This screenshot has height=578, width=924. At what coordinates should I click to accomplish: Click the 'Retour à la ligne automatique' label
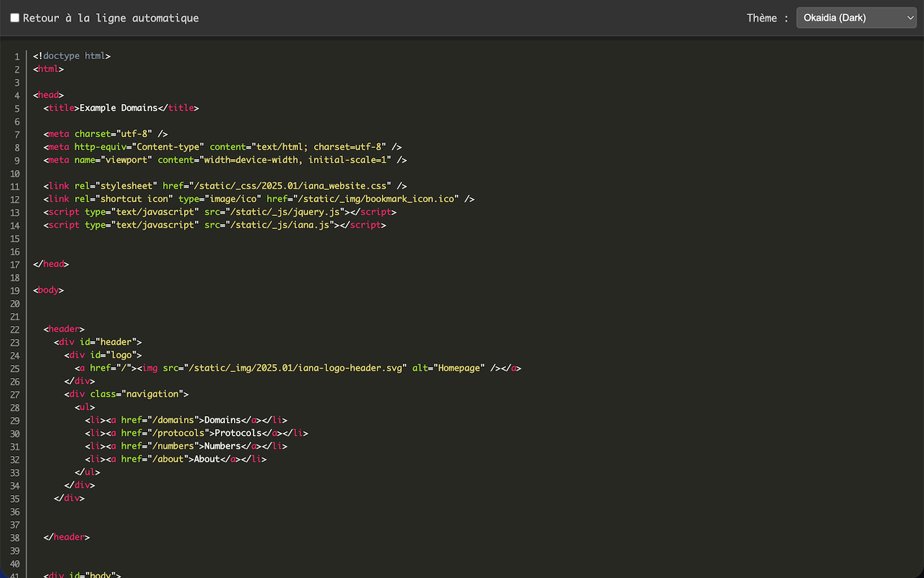click(110, 18)
